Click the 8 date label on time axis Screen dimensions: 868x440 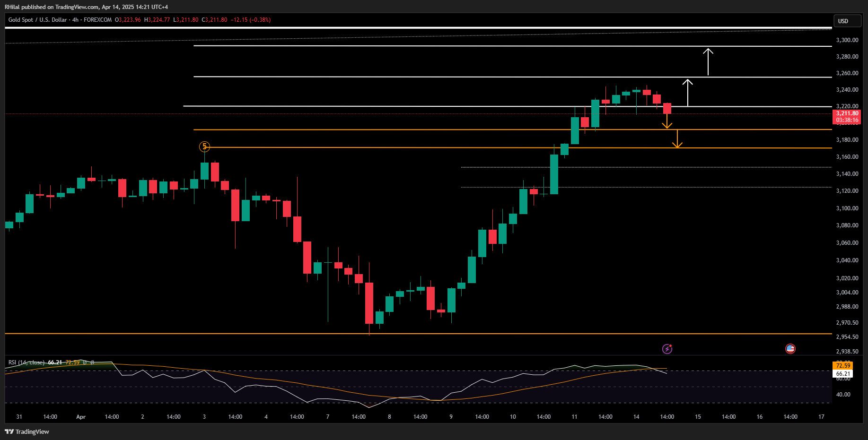pos(389,417)
